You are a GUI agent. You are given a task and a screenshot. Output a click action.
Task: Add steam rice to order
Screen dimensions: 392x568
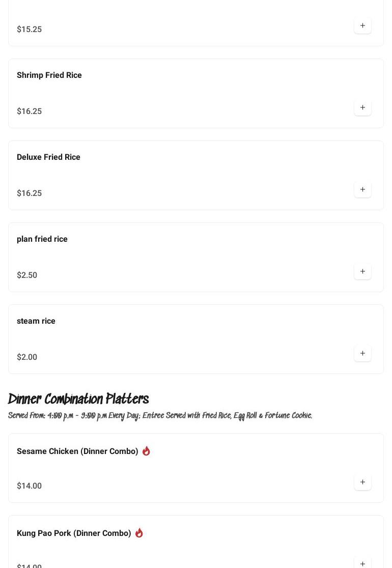pos(362,353)
